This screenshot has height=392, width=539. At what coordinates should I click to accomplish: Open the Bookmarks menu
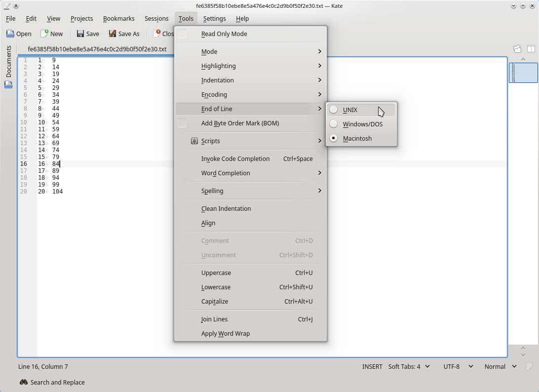(x=118, y=19)
